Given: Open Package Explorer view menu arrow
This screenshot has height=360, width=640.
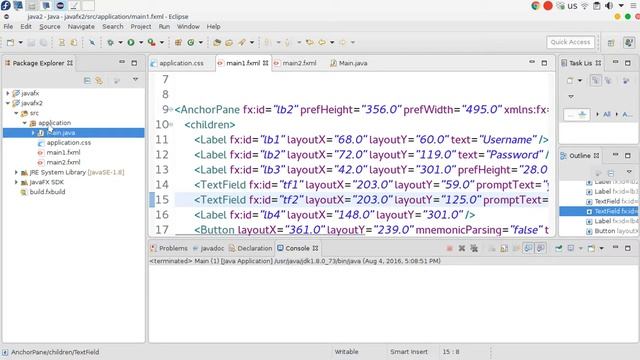Looking at the screenshot, I should pyautogui.click(x=136, y=80).
